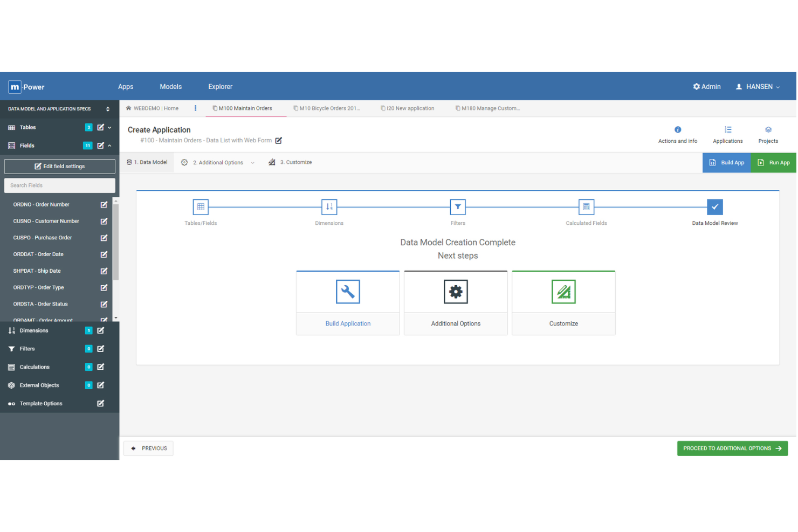Screen dimensions: 798x532
Task: Click the Data Model Review checkmark icon
Action: coord(714,207)
